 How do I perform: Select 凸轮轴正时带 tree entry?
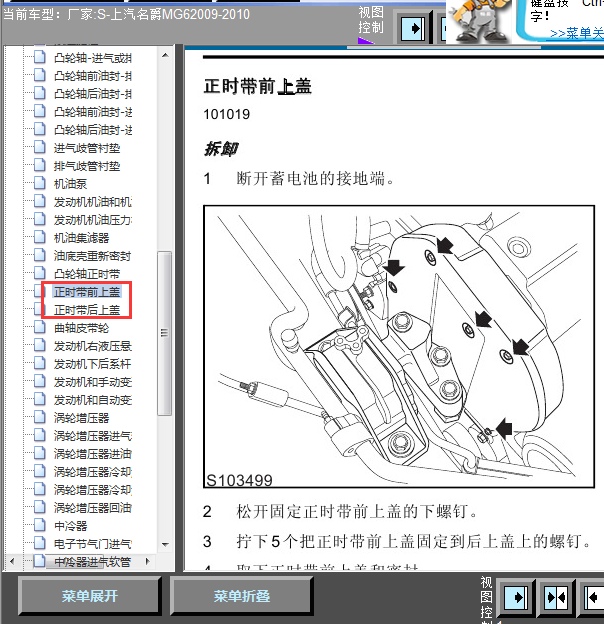[87, 274]
